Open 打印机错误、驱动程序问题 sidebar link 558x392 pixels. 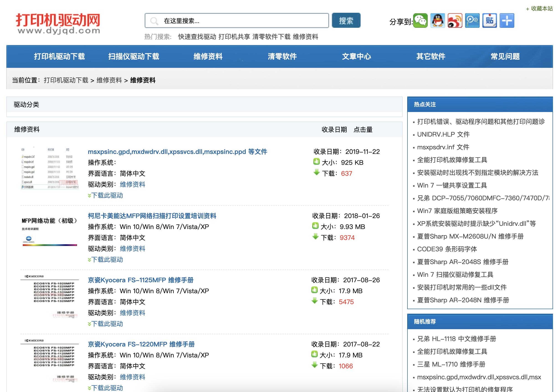[481, 121]
